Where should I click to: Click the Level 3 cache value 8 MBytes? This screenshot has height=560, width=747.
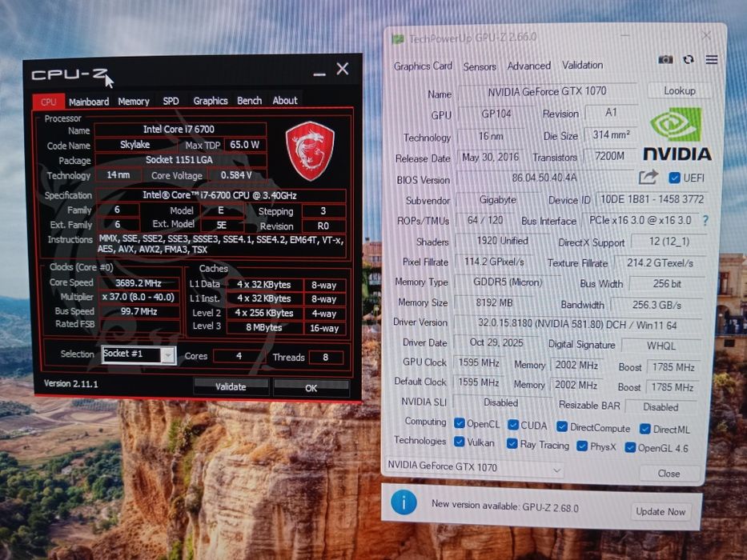pos(264,327)
